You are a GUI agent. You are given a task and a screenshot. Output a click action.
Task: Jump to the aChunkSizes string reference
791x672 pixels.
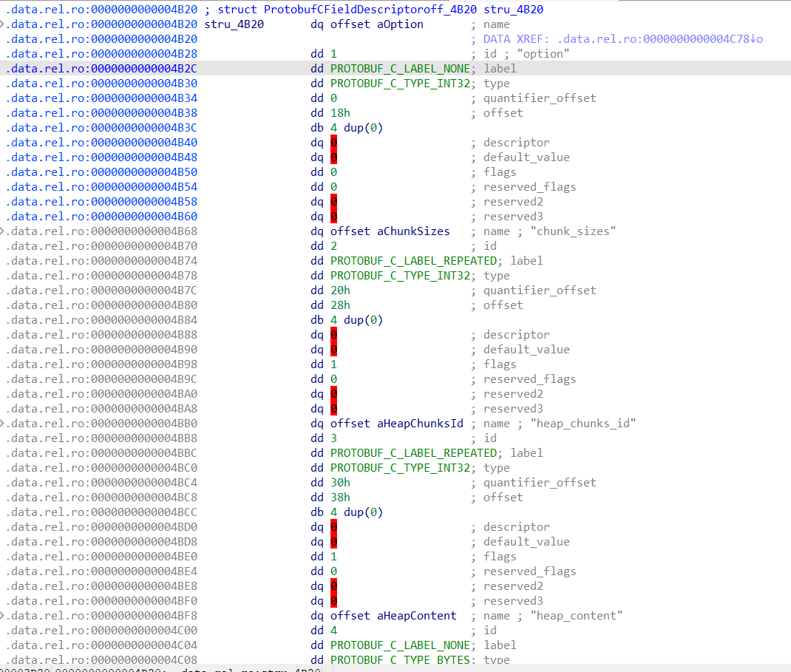[x=413, y=231]
